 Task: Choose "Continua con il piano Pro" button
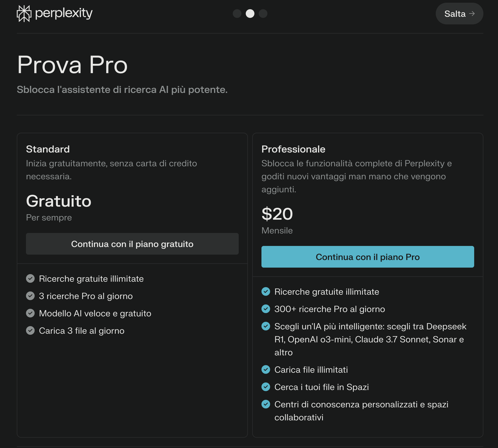[368, 257]
